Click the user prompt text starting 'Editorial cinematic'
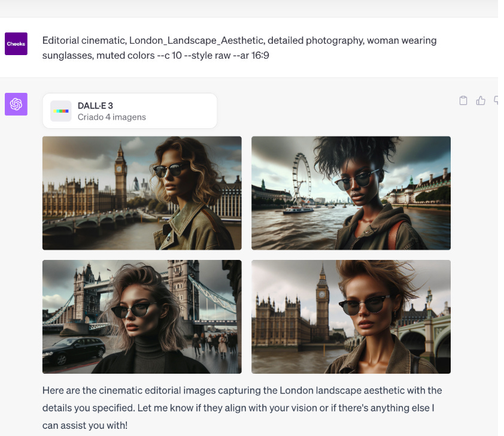The width and height of the screenshot is (504, 436). (239, 48)
